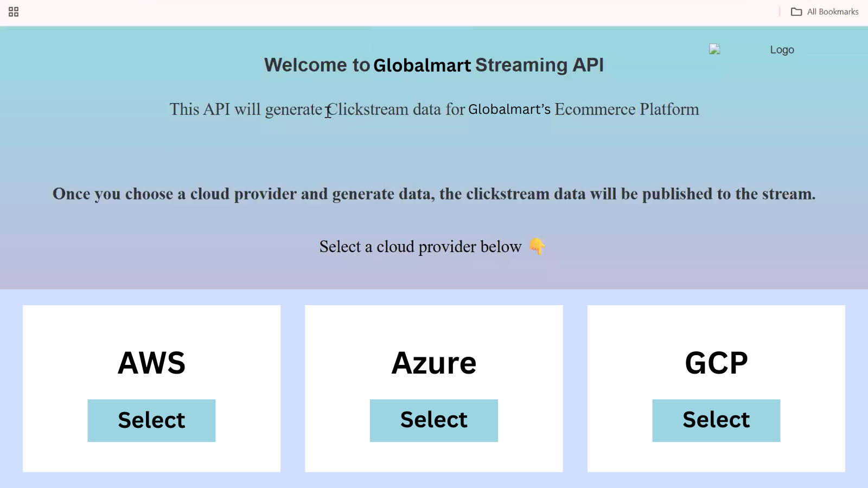Click the Azure card title text
The width and height of the screenshot is (868, 488).
[x=434, y=363]
